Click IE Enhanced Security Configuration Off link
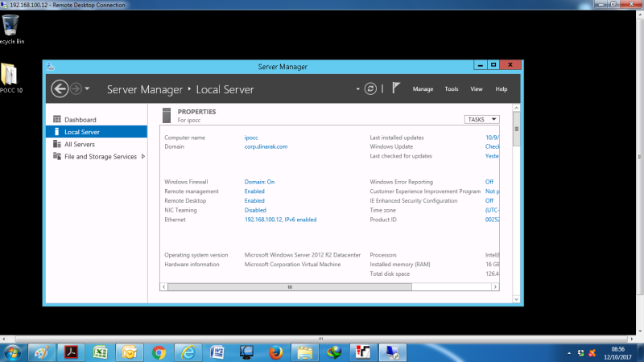This screenshot has width=644, height=362. click(489, 200)
